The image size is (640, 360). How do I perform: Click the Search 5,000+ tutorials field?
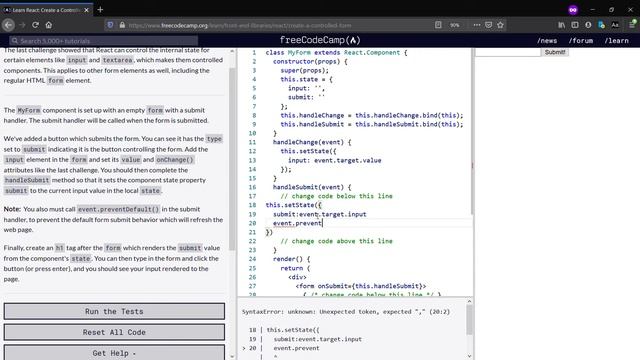(x=104, y=40)
